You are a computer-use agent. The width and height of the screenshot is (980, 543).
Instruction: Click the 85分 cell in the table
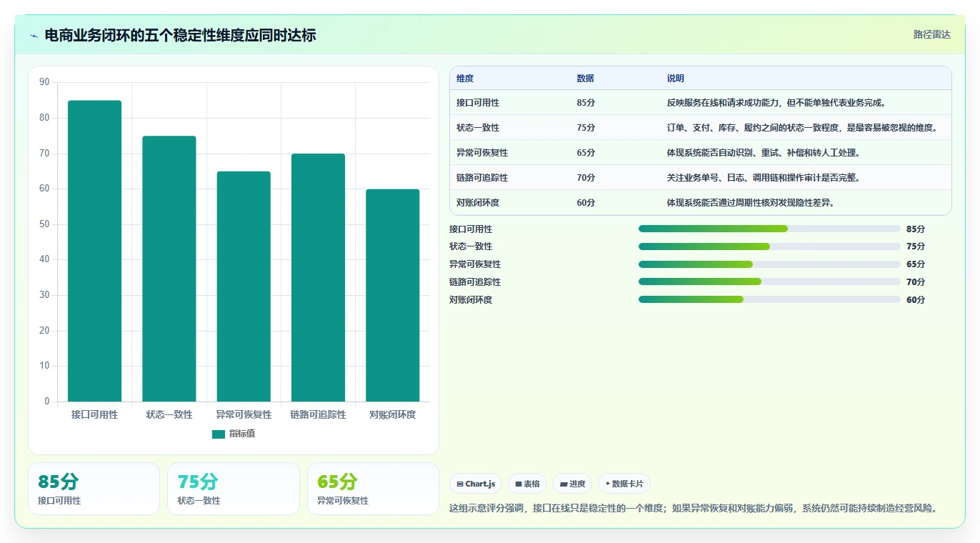coord(586,103)
